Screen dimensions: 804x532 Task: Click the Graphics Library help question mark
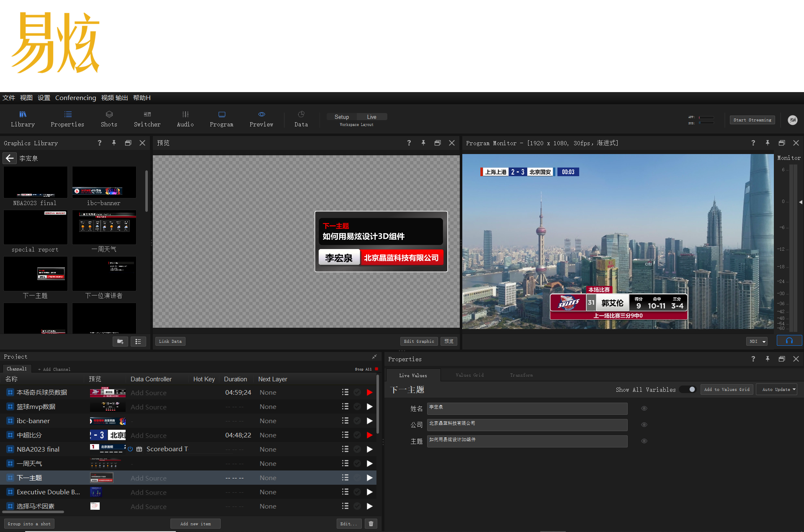100,143
